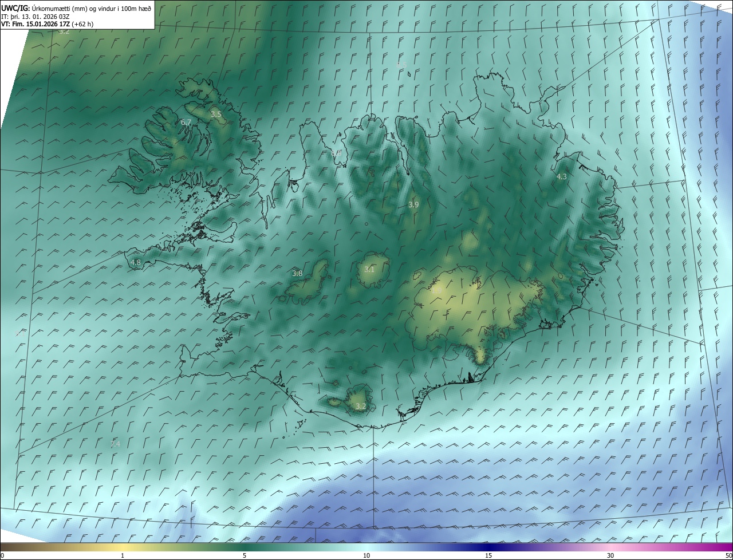
Task: Click the "10" tick on the colour scale
Action: (x=366, y=555)
